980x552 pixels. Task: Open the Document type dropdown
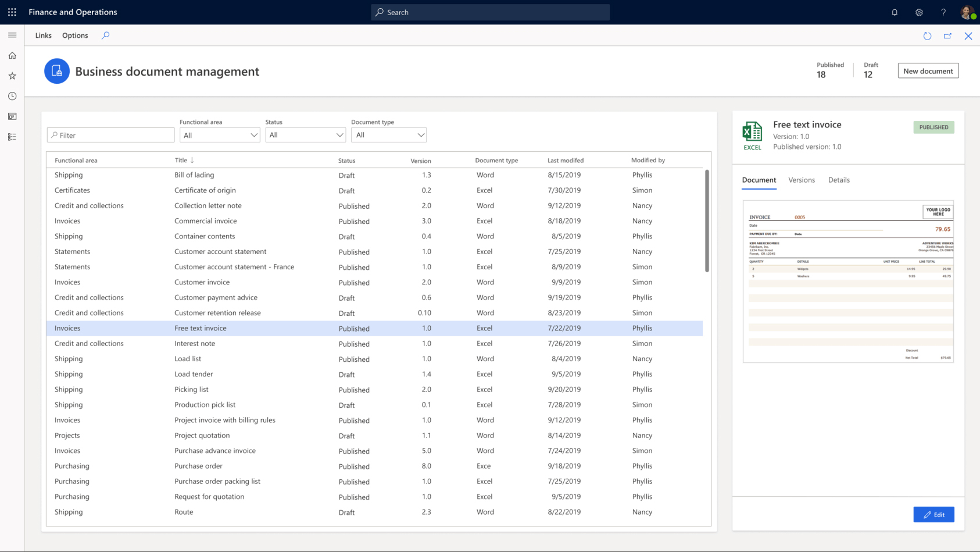(x=389, y=135)
